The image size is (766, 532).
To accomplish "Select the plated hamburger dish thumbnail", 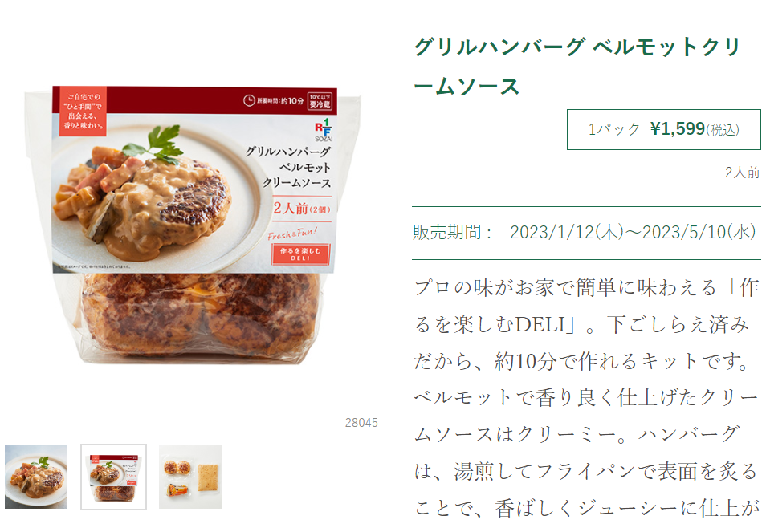I will [36, 477].
